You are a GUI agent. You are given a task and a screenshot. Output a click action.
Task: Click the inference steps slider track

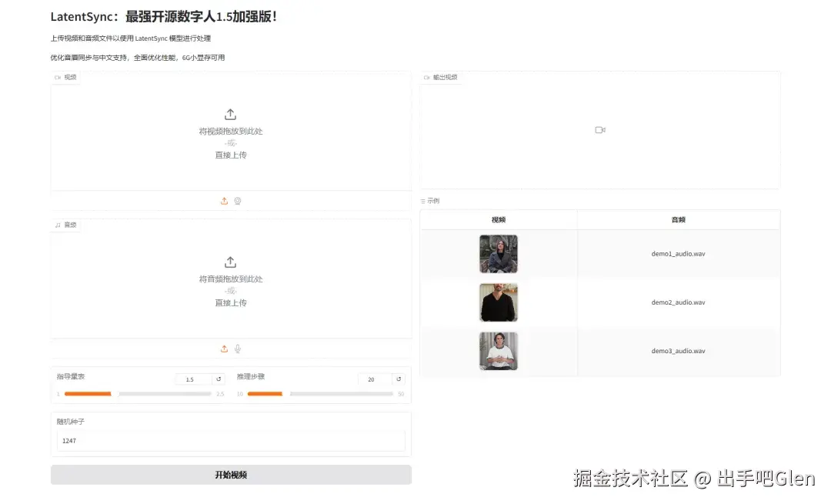(320, 394)
